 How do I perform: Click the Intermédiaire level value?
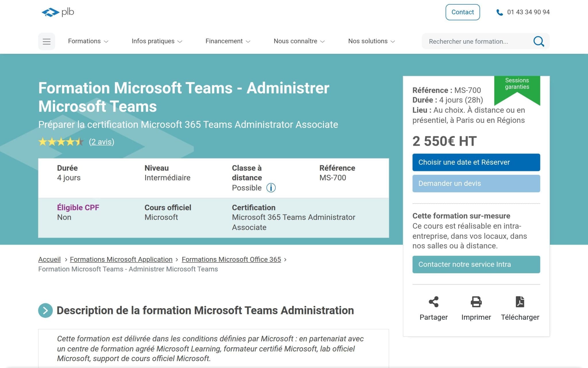pyautogui.click(x=167, y=178)
